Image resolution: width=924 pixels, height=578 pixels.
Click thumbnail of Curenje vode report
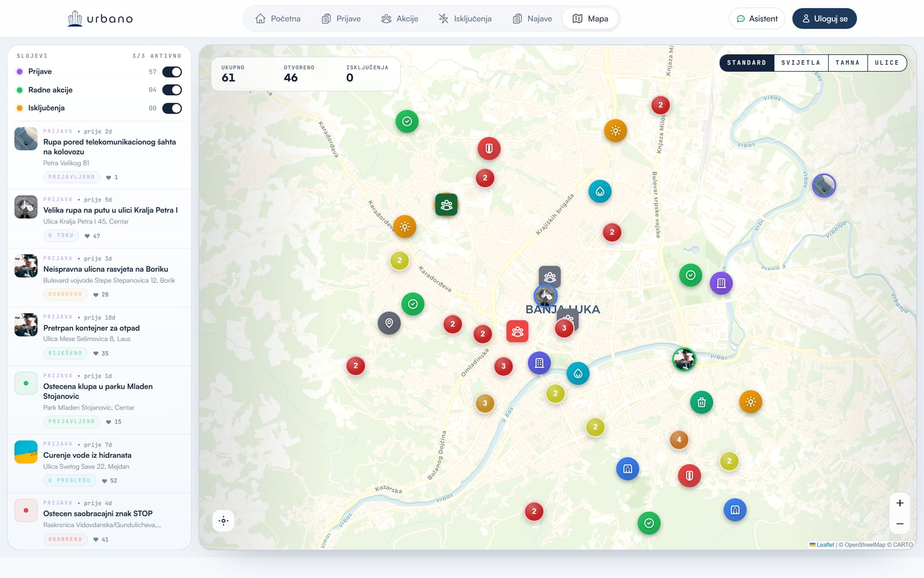pyautogui.click(x=26, y=452)
